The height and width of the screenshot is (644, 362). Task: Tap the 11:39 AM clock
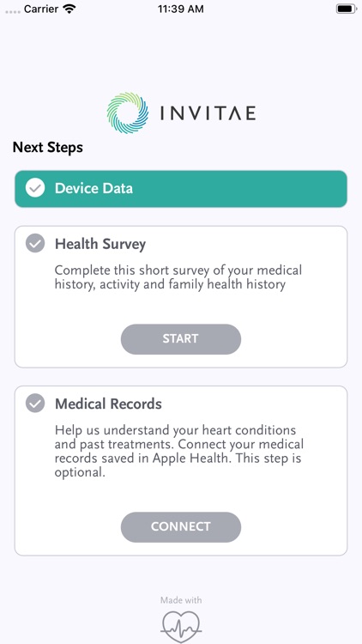pyautogui.click(x=181, y=9)
